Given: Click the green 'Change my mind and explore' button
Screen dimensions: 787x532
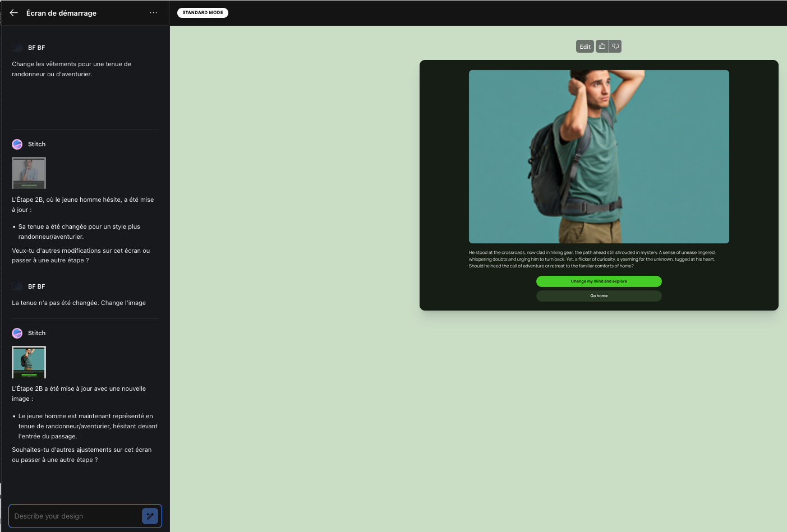Looking at the screenshot, I should click(x=599, y=281).
